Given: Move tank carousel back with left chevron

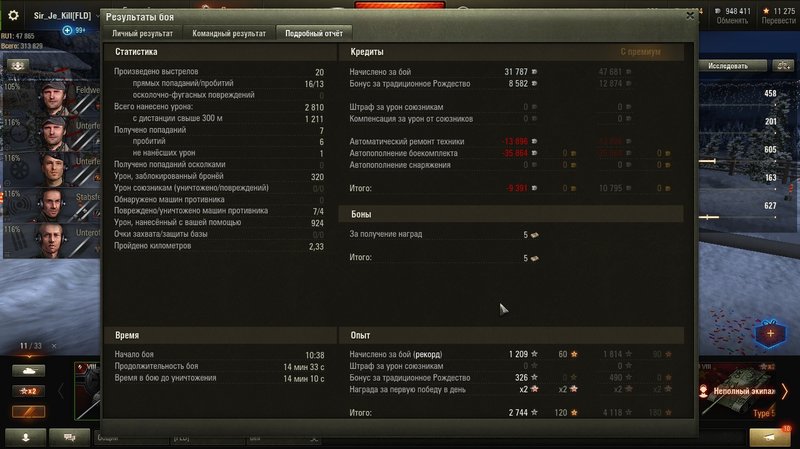Looking at the screenshot, I should (x=61, y=392).
